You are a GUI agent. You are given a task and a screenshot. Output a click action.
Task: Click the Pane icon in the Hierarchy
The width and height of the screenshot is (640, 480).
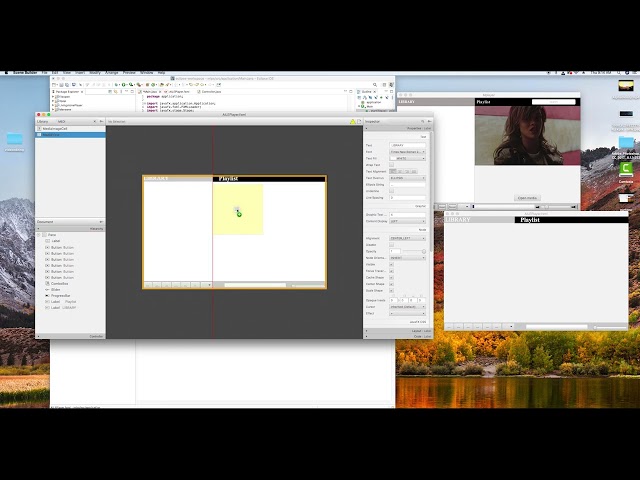[x=44, y=235]
